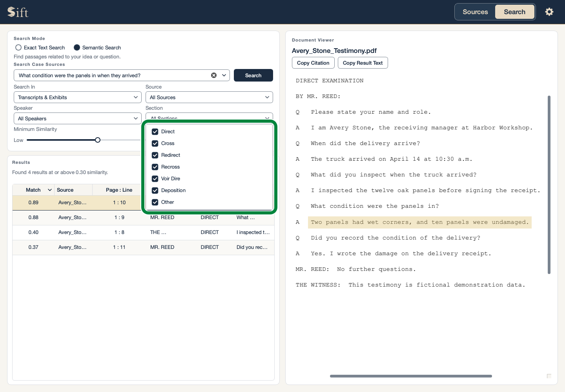565x392 pixels.
Task: Uncheck the Cross section checkbox
Action: 155,143
